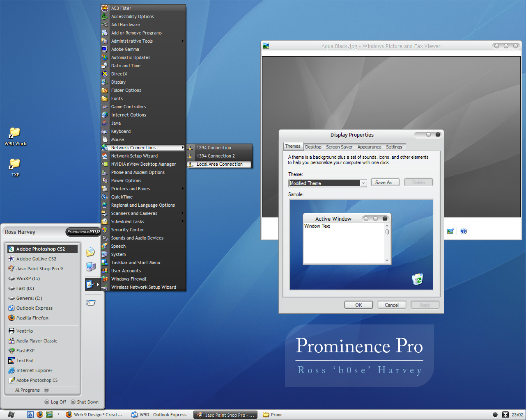Screen dimensions: 526x420
Task: Click Cancel in Display Properties
Action: point(391,305)
